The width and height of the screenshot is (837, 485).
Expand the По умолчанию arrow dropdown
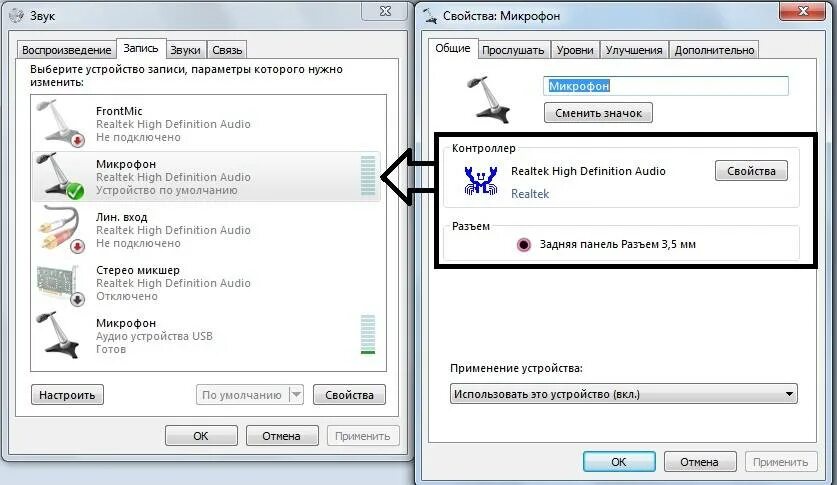pos(296,395)
